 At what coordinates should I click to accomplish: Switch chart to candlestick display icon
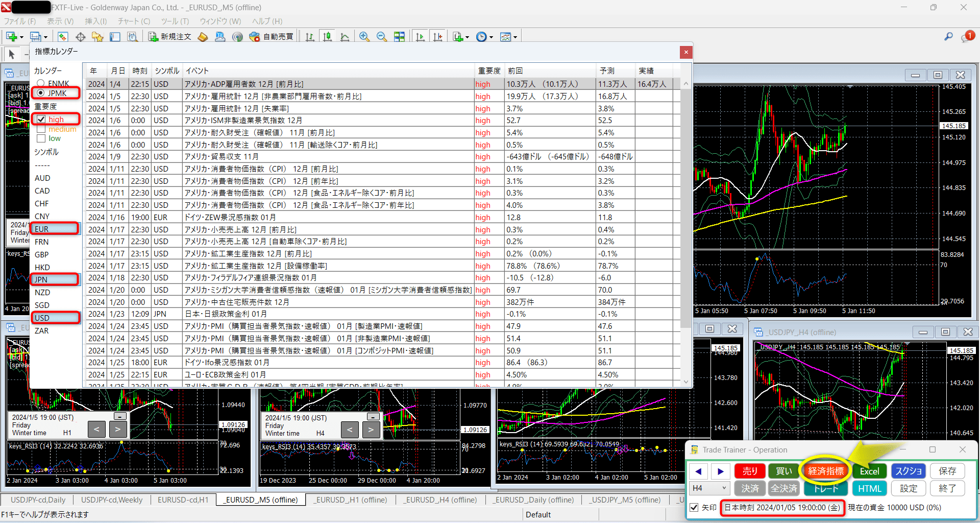pyautogui.click(x=327, y=36)
